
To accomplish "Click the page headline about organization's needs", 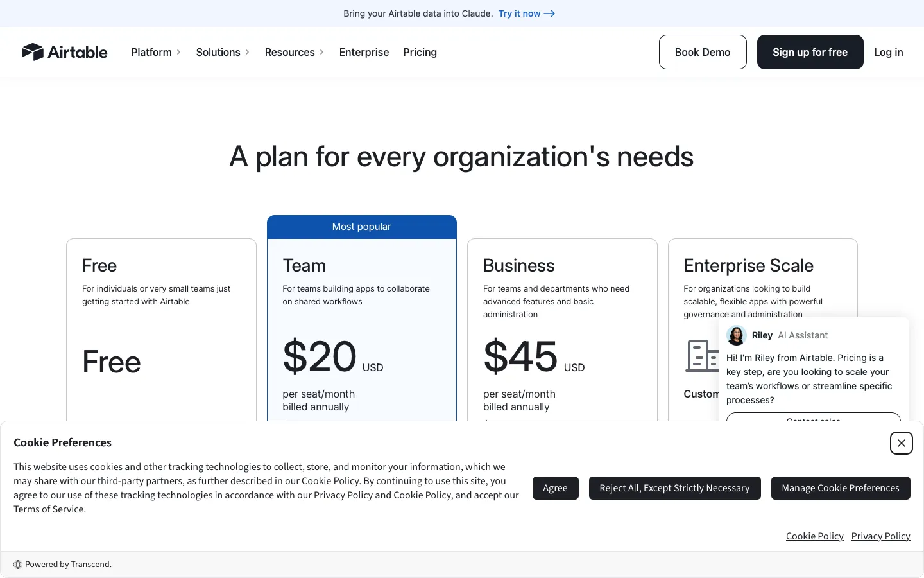I will click(461, 157).
